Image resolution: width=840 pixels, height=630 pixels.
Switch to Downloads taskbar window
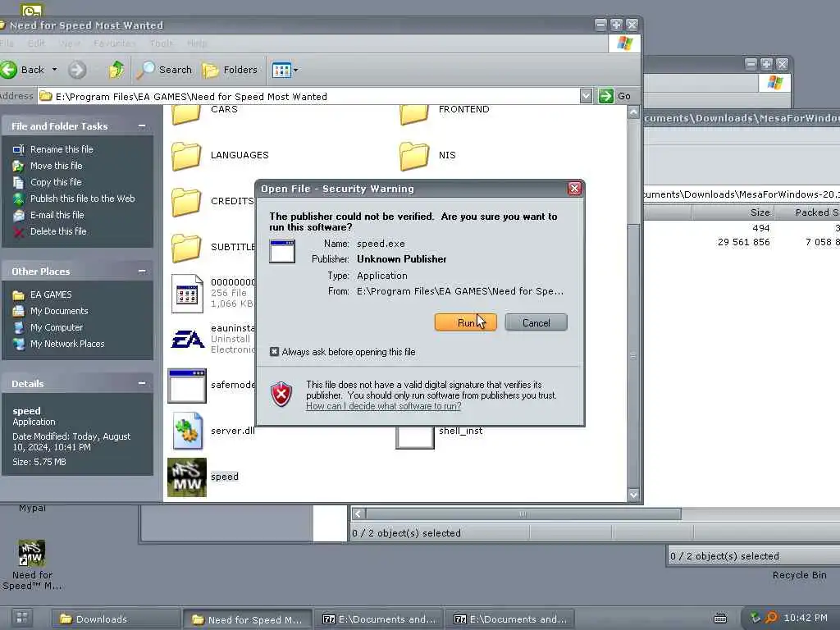pyautogui.click(x=115, y=619)
